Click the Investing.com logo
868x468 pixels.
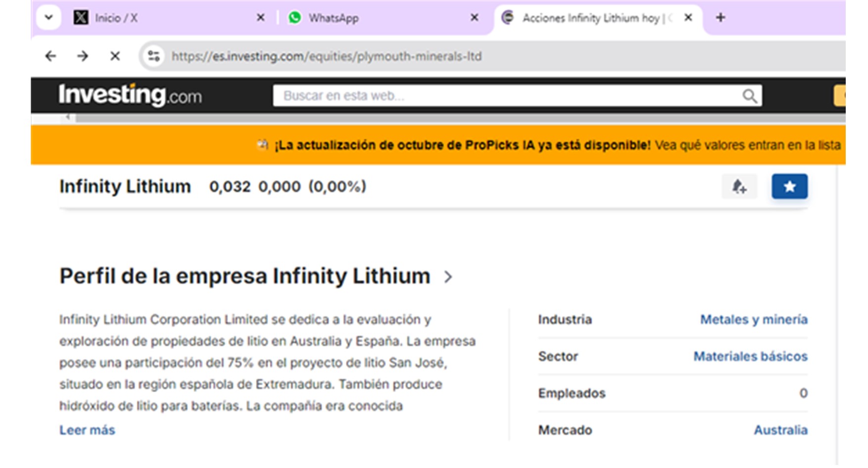click(x=130, y=95)
